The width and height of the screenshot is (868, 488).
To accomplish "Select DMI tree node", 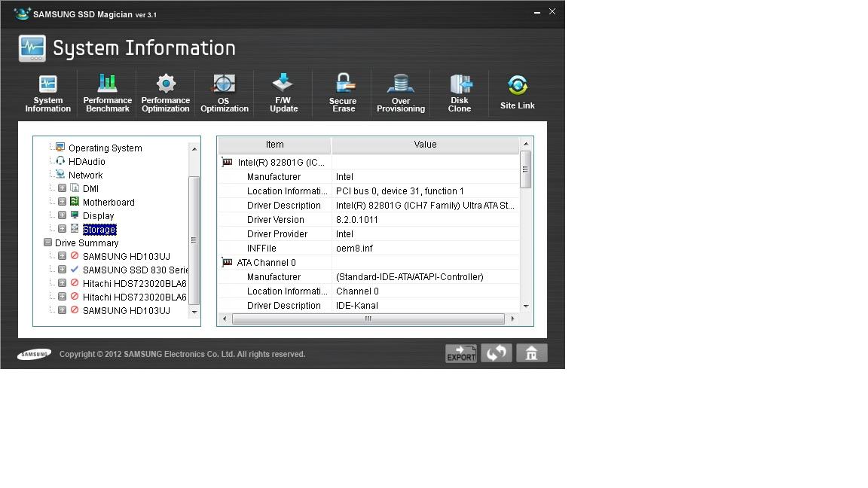I will click(x=90, y=189).
